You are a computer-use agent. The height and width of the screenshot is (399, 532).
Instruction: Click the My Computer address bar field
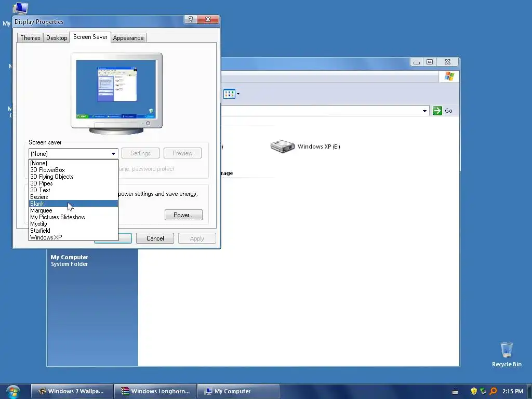324,111
